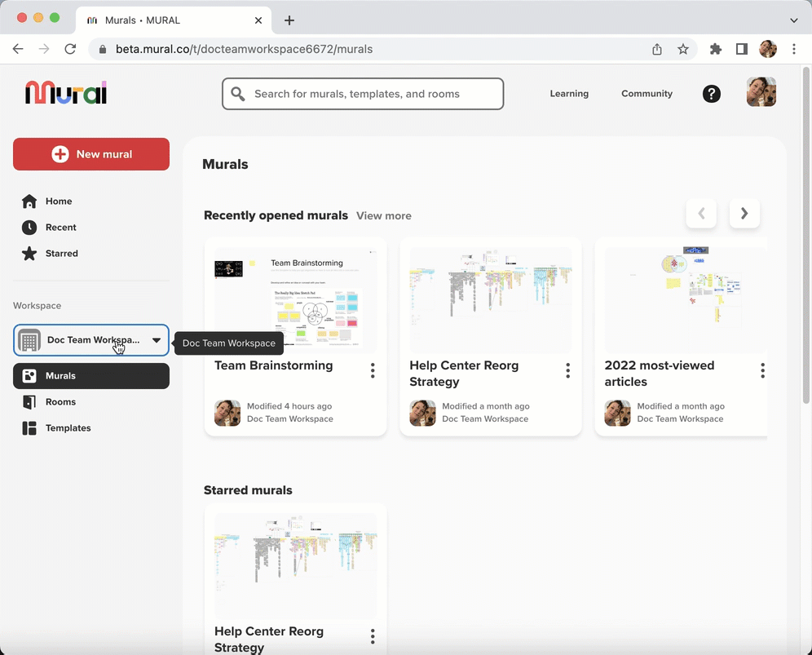Open Recent from the sidebar
The width and height of the screenshot is (812, 655).
pos(60,228)
